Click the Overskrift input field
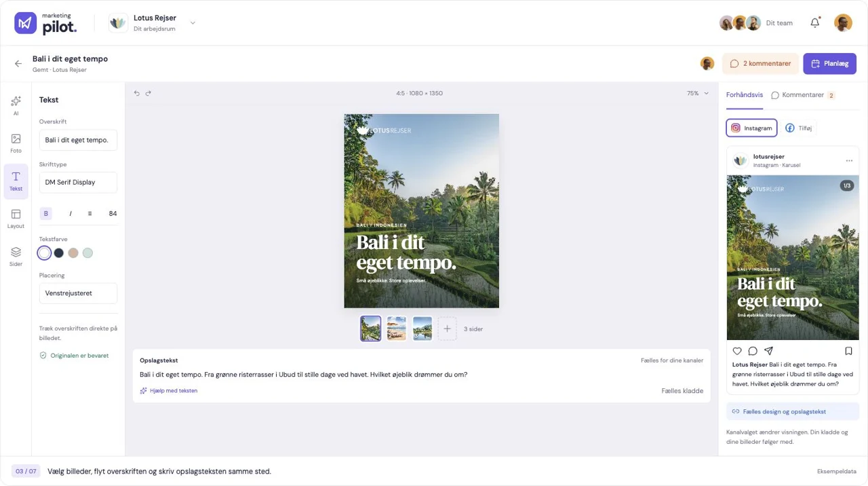The width and height of the screenshot is (868, 486). click(x=78, y=140)
